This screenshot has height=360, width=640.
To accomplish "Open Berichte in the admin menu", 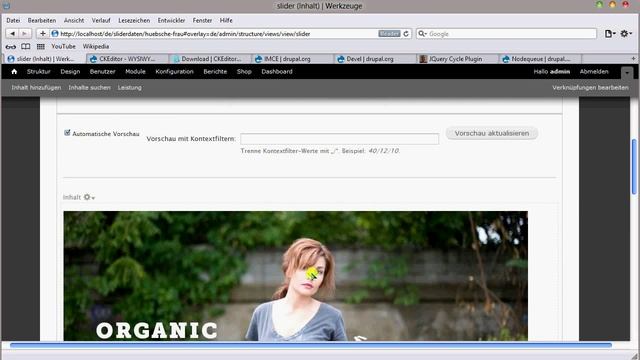I will (215, 71).
